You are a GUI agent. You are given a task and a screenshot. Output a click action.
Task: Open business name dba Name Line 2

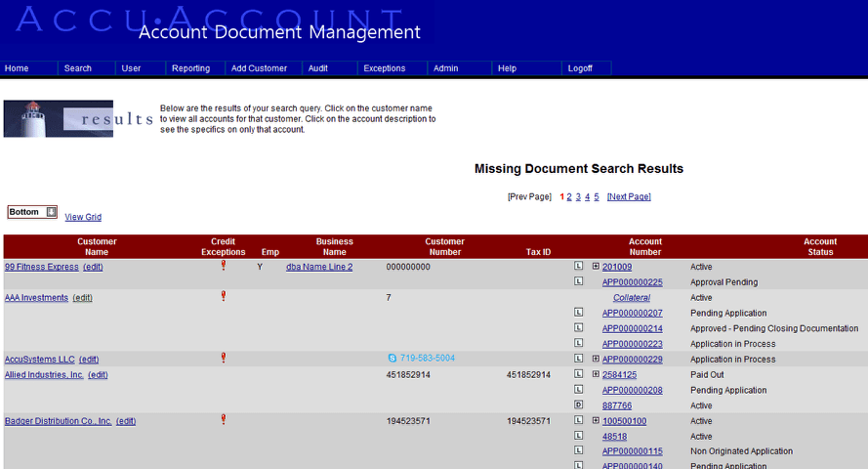[319, 267]
